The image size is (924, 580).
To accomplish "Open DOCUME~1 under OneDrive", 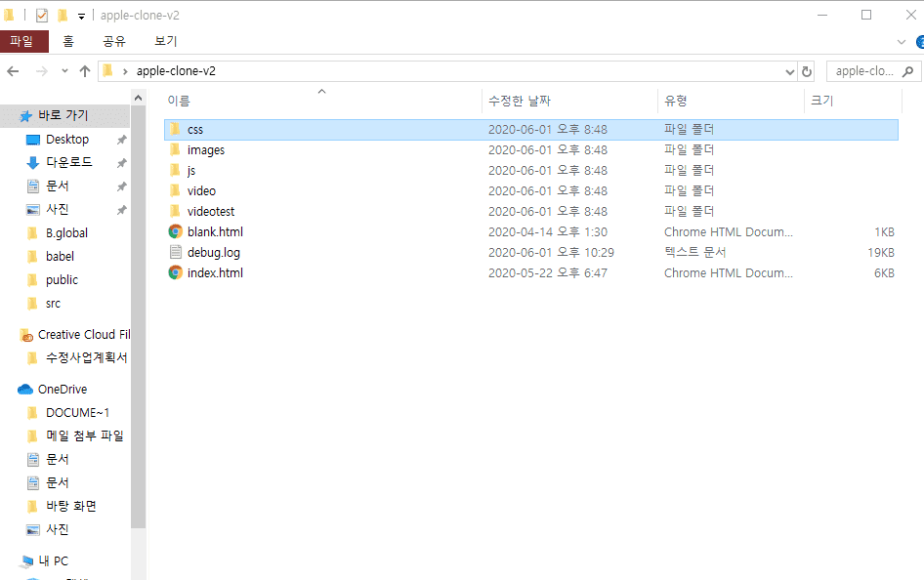I will tap(78, 413).
